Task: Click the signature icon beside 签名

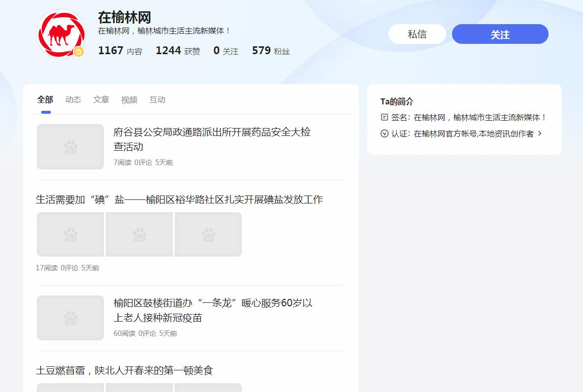Action: point(385,118)
